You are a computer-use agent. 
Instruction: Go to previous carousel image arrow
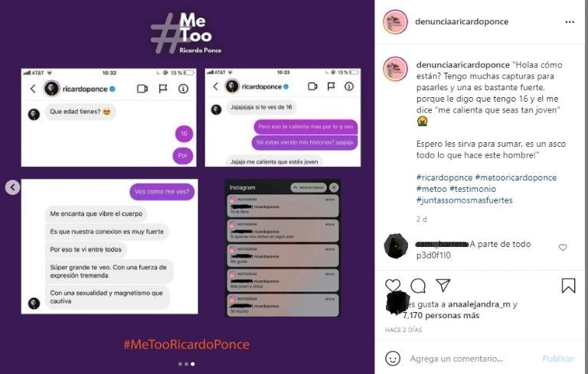coord(12,187)
